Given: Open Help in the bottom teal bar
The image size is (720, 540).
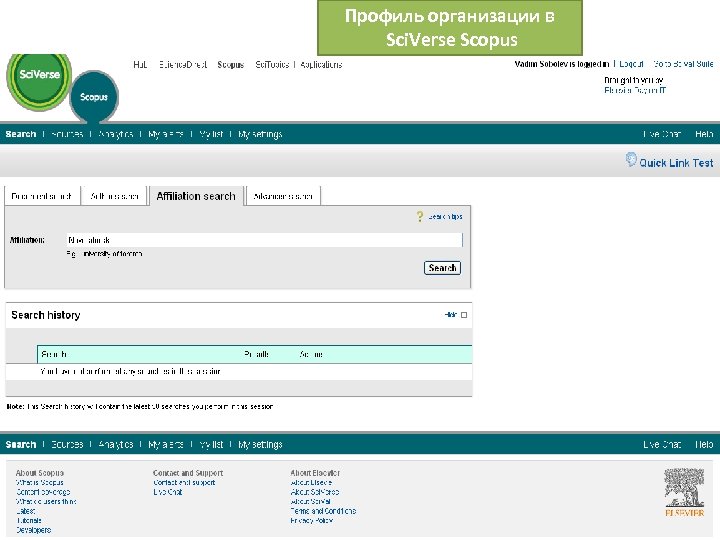Looking at the screenshot, I should click(704, 444).
